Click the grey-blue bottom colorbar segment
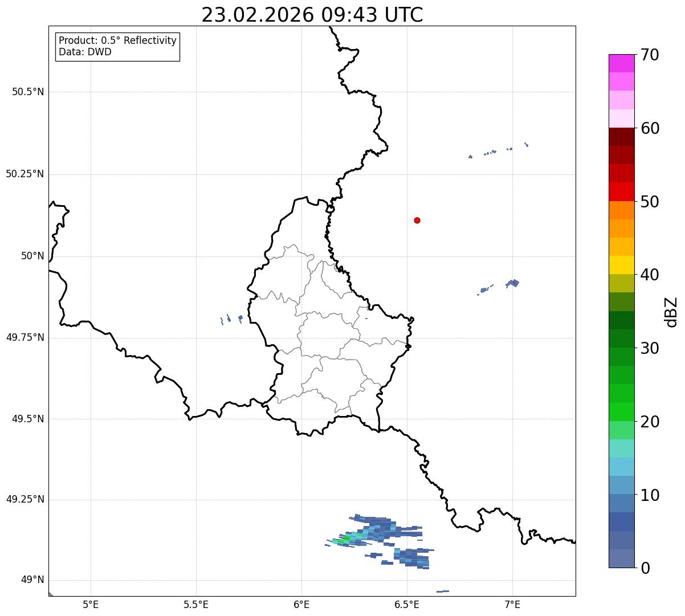 point(621,558)
